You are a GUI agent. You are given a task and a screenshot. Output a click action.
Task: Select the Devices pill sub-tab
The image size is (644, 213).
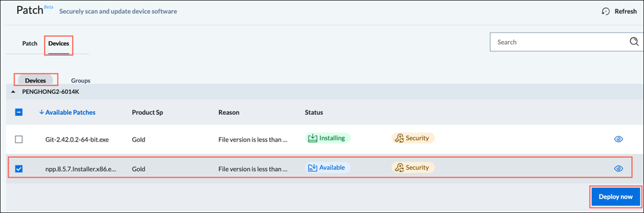coord(35,80)
